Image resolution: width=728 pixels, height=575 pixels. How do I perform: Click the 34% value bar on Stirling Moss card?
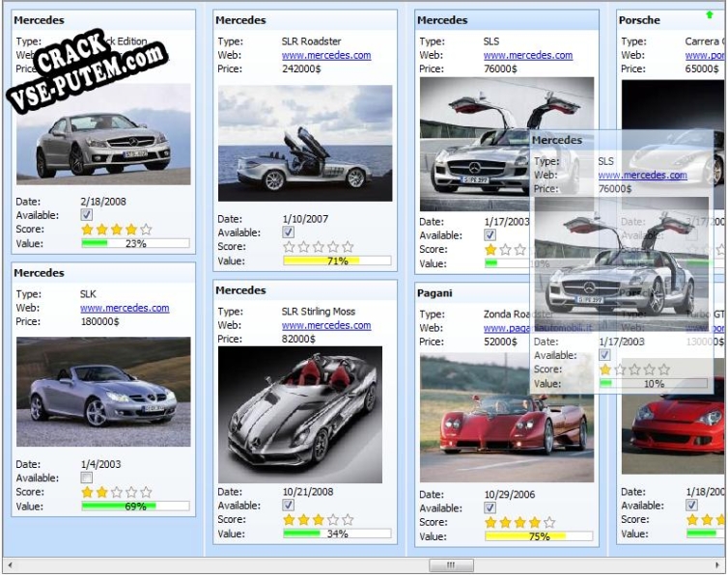pos(338,534)
